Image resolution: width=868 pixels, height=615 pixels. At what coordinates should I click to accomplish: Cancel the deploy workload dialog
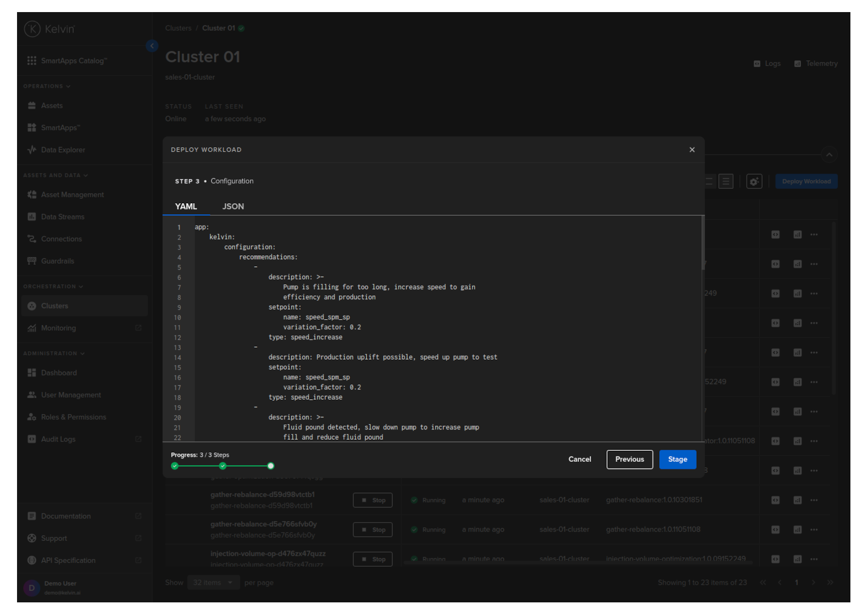tap(579, 460)
